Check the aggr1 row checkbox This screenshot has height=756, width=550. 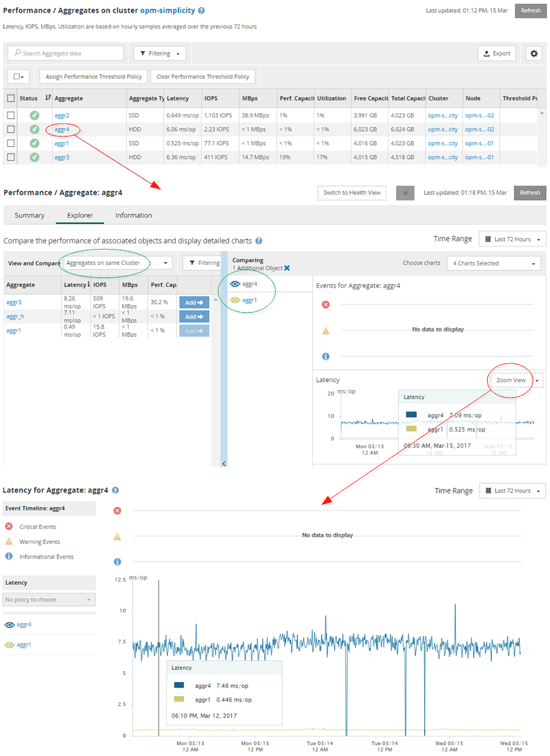pos(11,143)
